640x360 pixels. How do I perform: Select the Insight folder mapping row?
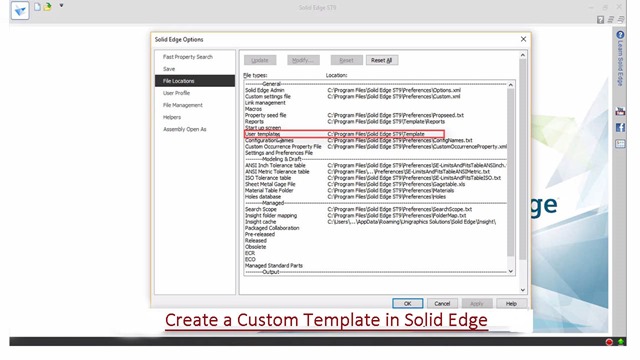pyautogui.click(x=376, y=216)
